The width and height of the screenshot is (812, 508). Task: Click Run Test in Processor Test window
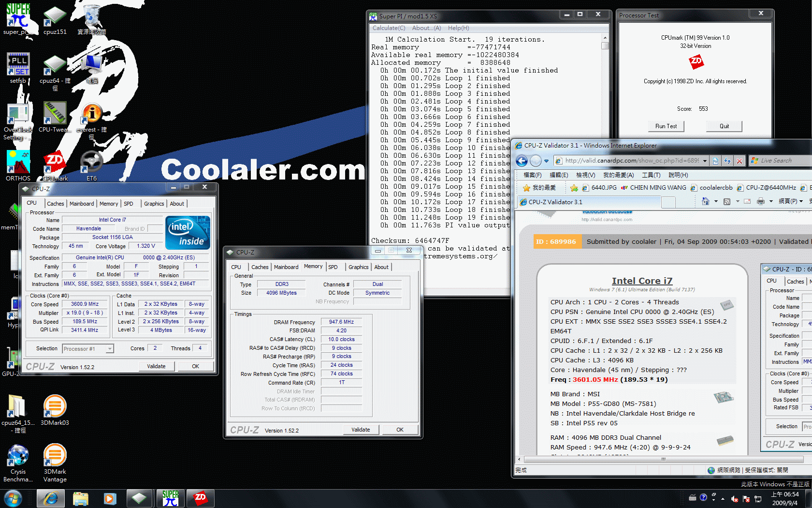[x=666, y=126]
